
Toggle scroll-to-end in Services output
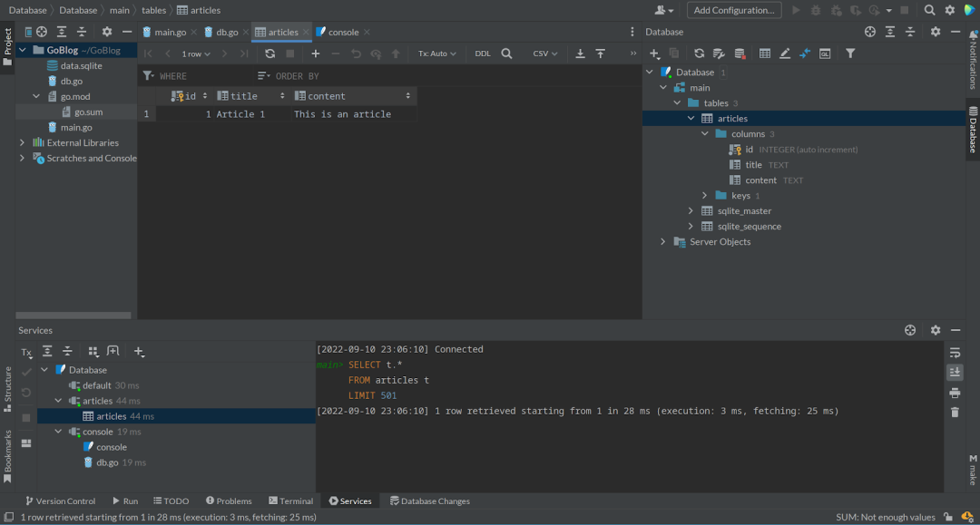[x=955, y=372]
